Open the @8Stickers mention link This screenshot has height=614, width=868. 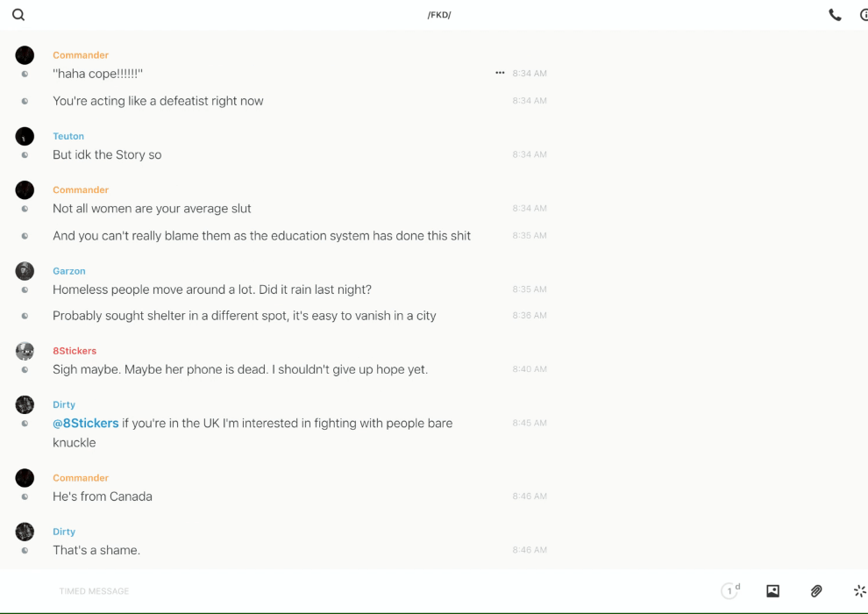(x=86, y=423)
